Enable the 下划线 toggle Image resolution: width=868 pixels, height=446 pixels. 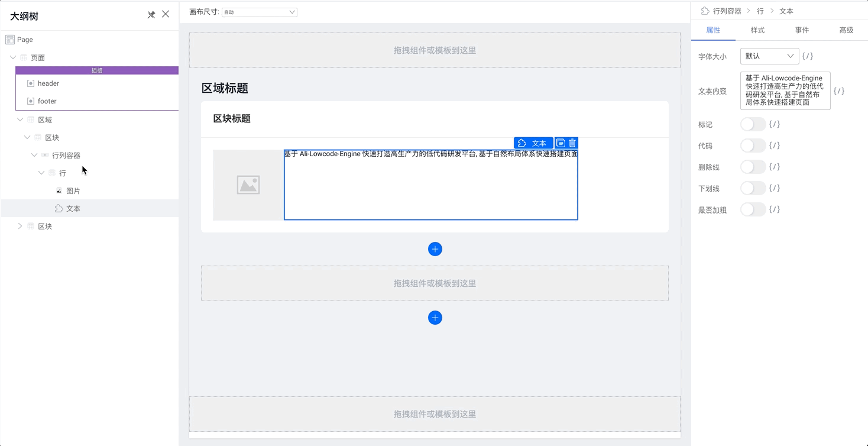[753, 188]
